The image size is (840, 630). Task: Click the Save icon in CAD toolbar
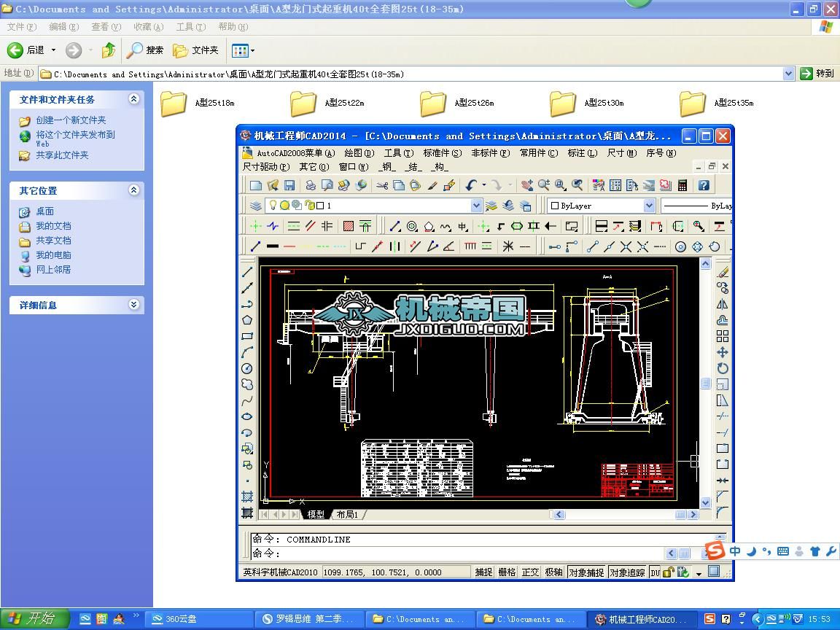(289, 186)
